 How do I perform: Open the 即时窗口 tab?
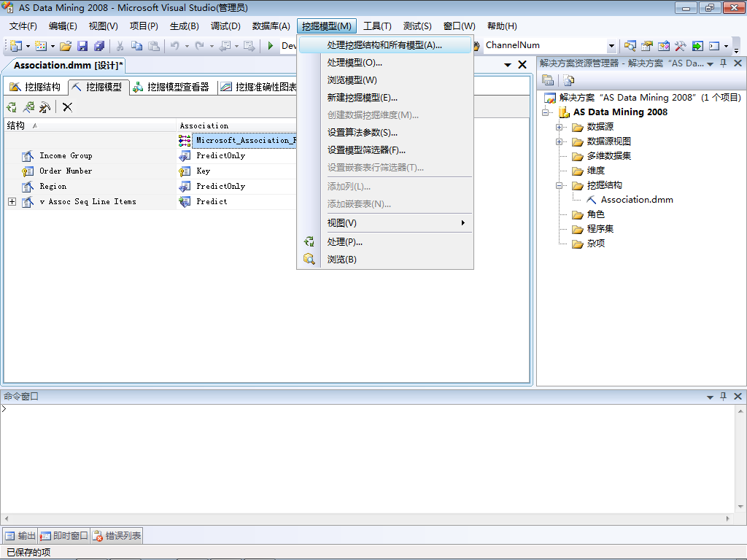64,536
